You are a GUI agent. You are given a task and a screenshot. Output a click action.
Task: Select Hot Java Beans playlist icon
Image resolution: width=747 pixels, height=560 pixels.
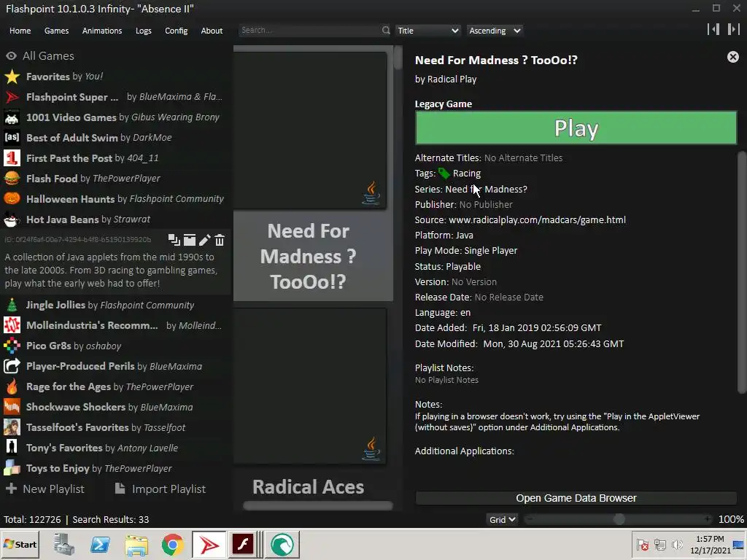(12, 219)
